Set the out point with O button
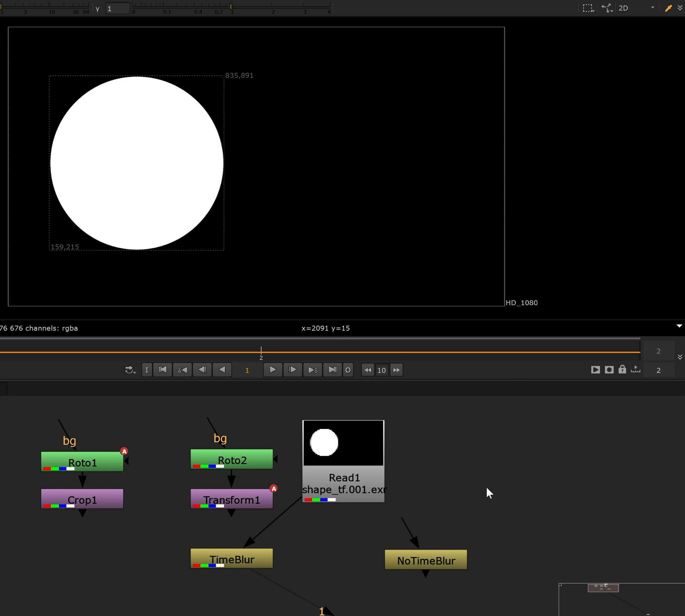This screenshot has width=685, height=616. coord(348,370)
